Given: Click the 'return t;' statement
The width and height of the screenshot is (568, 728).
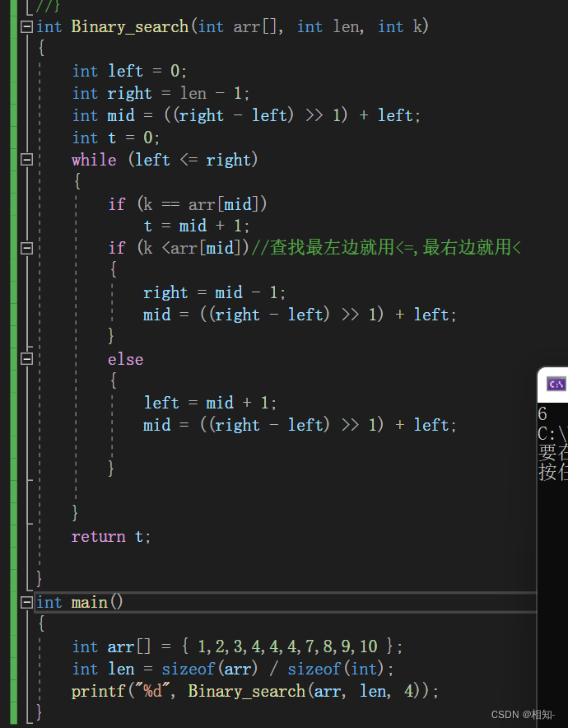Looking at the screenshot, I should (111, 537).
